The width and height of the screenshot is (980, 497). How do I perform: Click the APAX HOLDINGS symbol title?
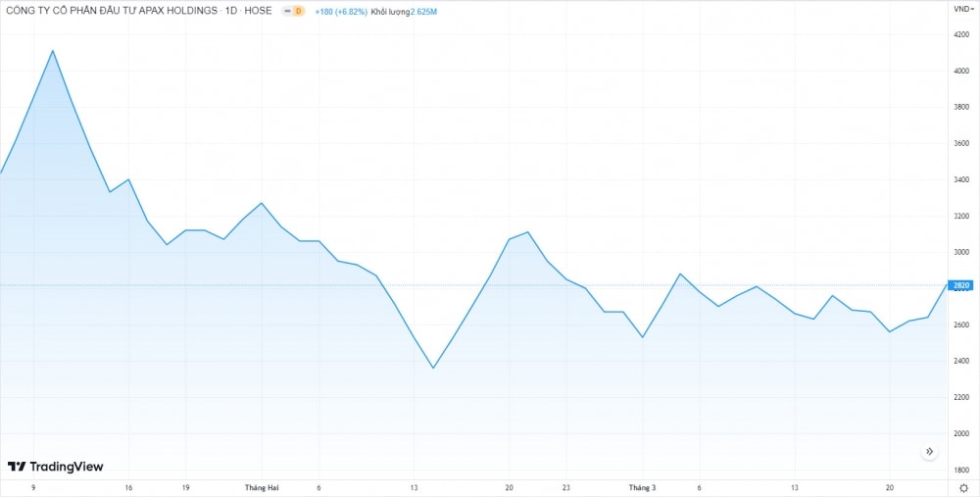[x=139, y=11]
